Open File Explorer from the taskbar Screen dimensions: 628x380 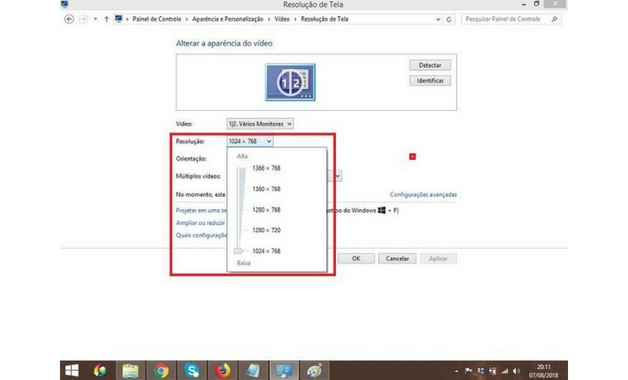point(130,370)
